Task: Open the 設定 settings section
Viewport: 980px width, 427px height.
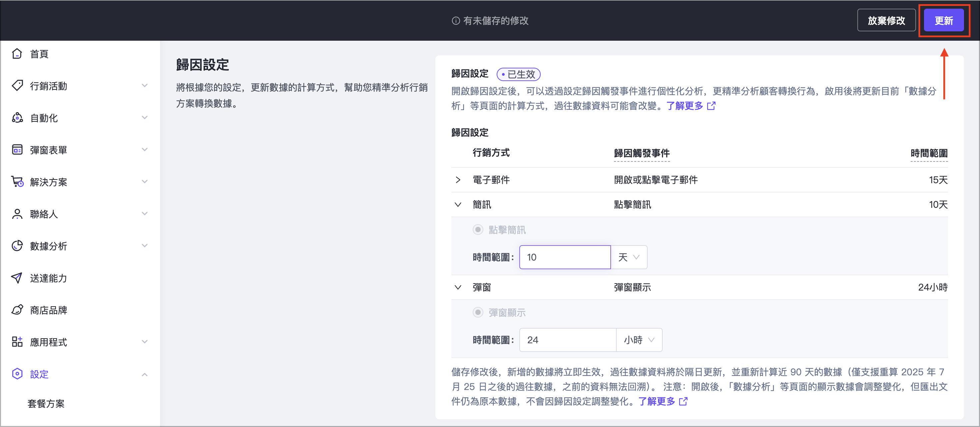Action: (x=39, y=374)
